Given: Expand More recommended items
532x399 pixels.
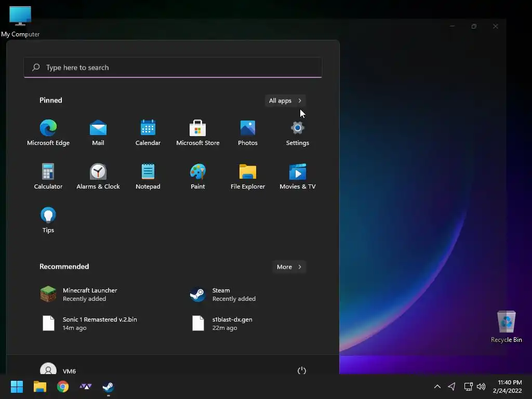Looking at the screenshot, I should click(289, 267).
